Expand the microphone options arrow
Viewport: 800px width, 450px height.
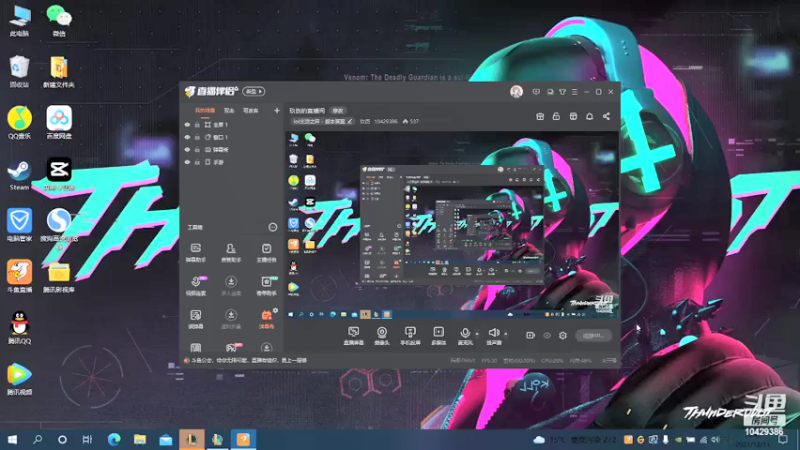[x=477, y=334]
